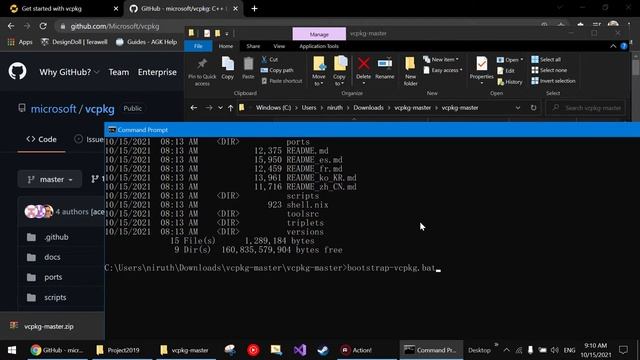Open the downloaded vcpkg-master.zip file
640x360 pixels.
49,326
